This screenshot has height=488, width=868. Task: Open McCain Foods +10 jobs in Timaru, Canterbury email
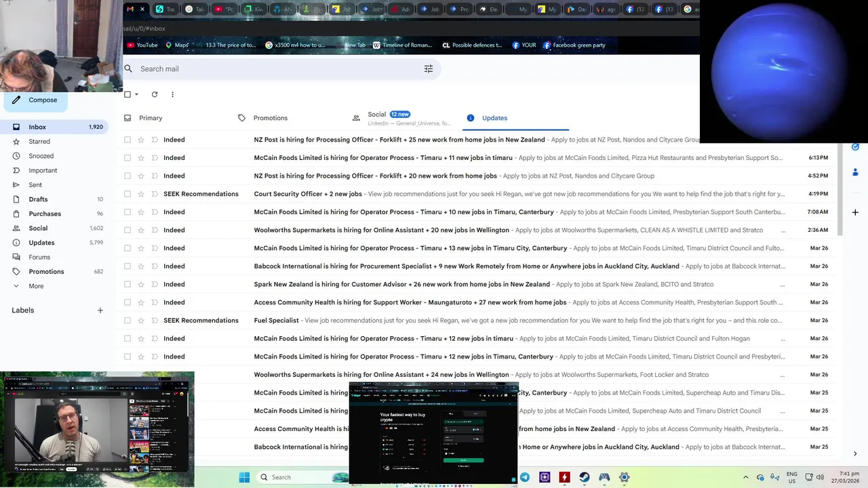(477, 212)
